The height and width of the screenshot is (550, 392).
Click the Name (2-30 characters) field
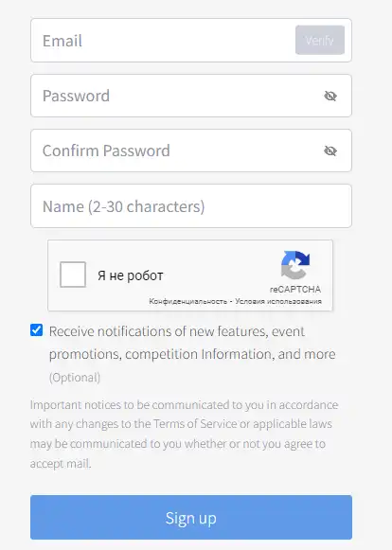click(191, 206)
